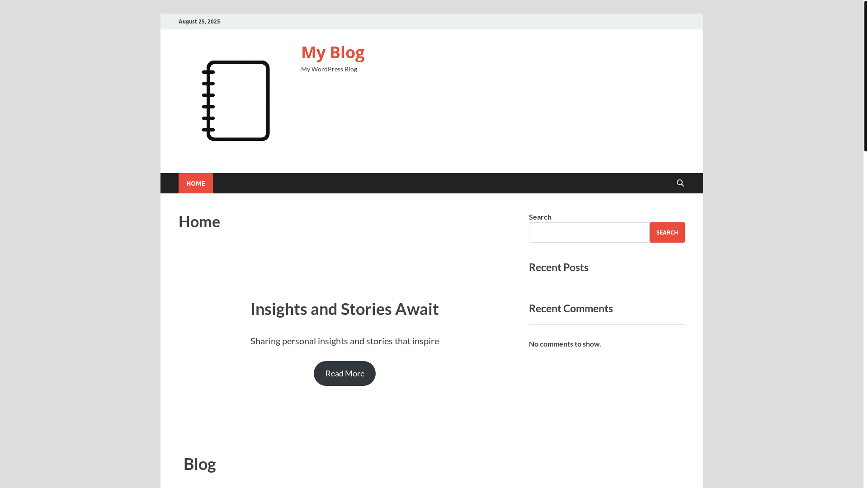This screenshot has height=488, width=868.
Task: Click the page vertical scrollbar thumb
Action: 865,76
